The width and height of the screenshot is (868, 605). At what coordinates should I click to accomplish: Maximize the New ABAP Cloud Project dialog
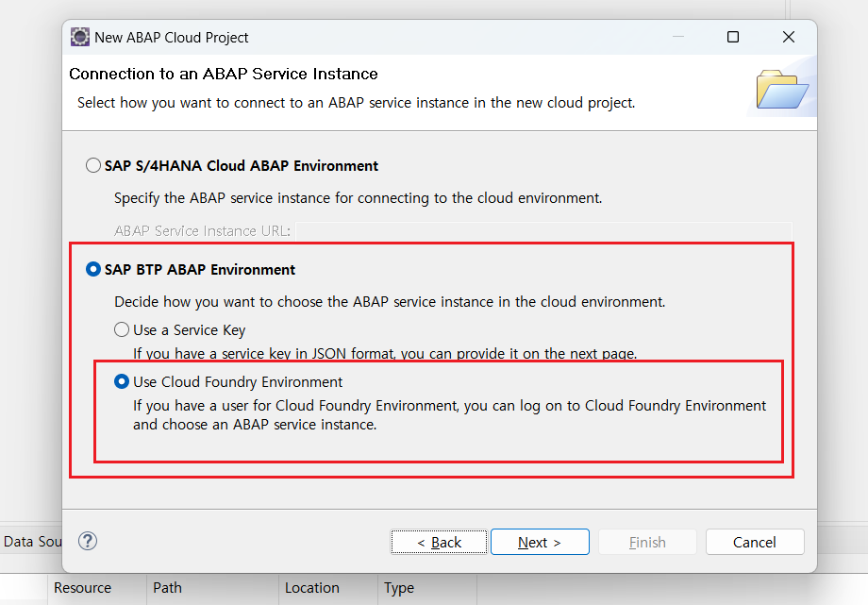click(x=733, y=37)
